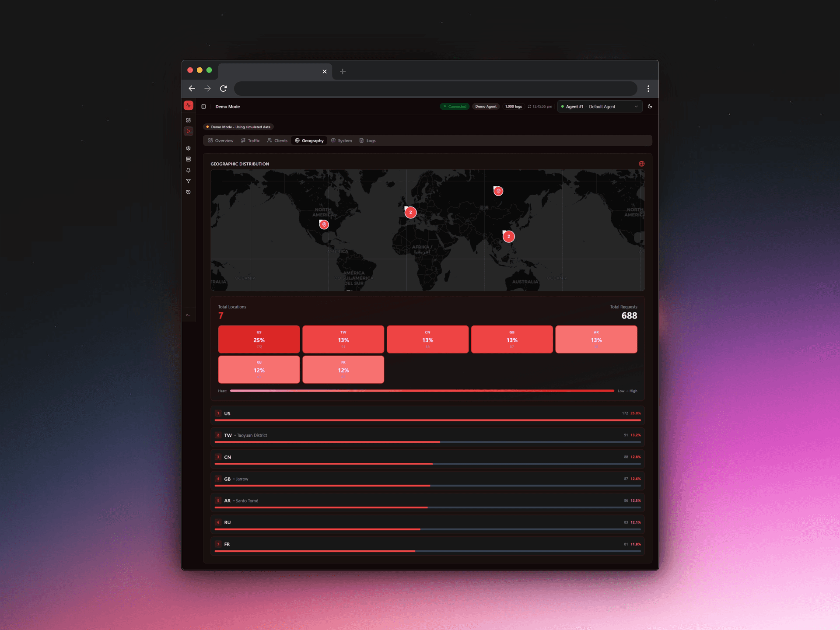Click the 1,000 logs badge
This screenshot has width=840, height=630.
click(513, 106)
